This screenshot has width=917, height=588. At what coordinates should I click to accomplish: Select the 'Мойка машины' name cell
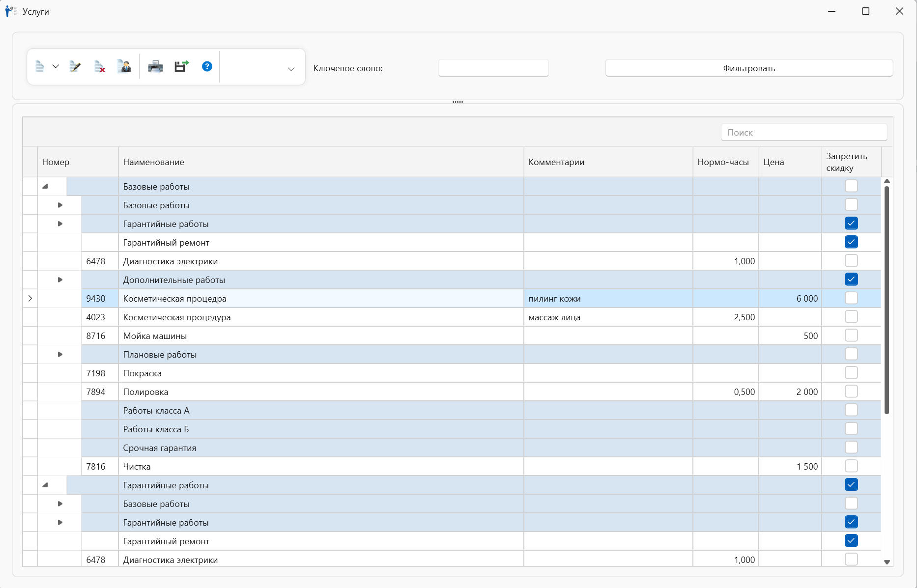click(x=321, y=336)
